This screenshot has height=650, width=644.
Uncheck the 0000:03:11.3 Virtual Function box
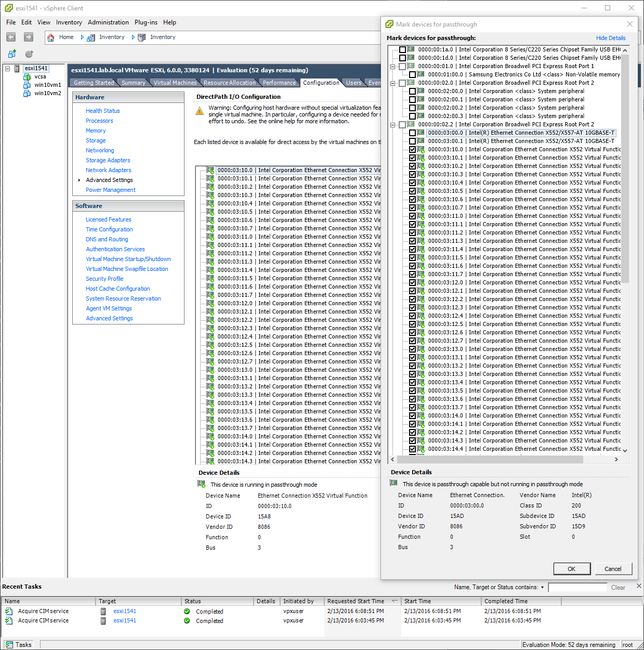tap(412, 241)
